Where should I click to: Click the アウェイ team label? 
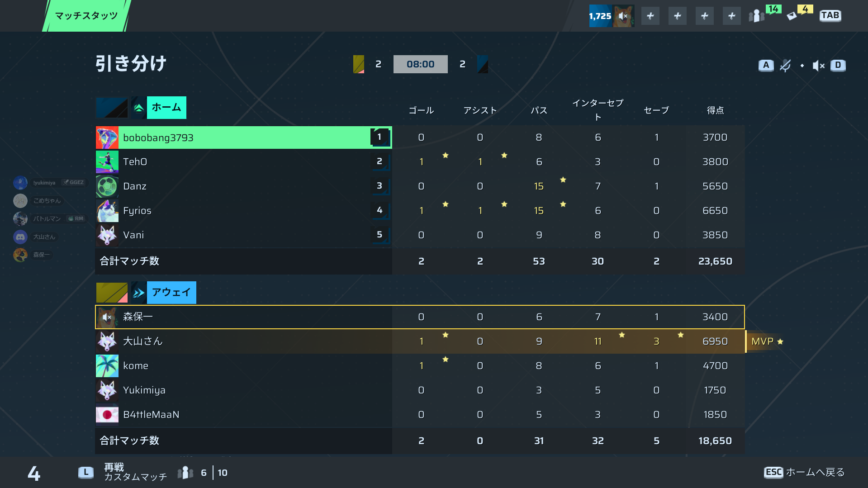click(x=171, y=293)
